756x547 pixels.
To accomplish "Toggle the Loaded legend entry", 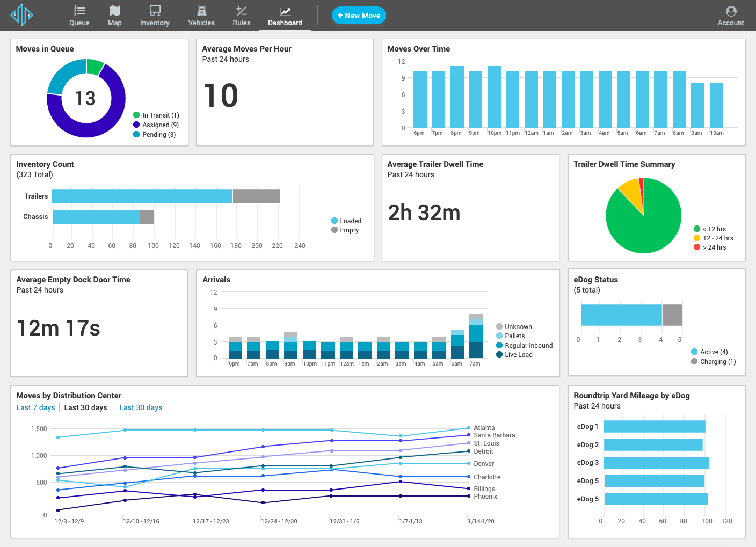I will (x=346, y=221).
